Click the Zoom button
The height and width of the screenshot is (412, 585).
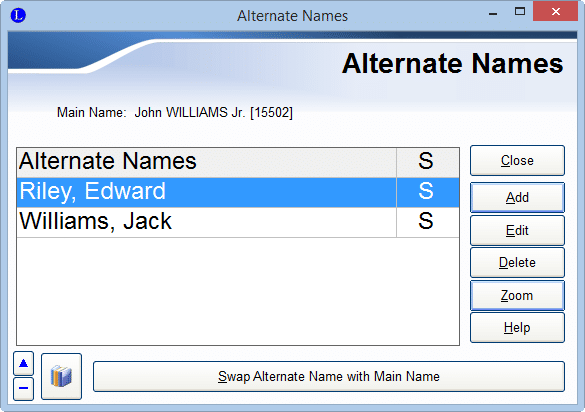point(517,296)
